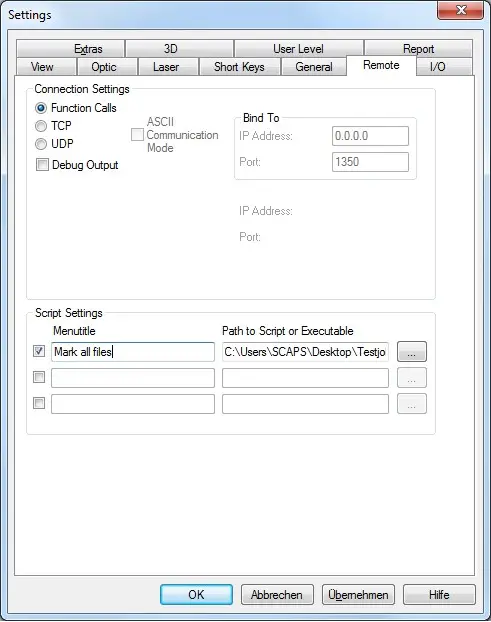Click browse button of second script row
This screenshot has height=622, width=491.
(x=412, y=378)
